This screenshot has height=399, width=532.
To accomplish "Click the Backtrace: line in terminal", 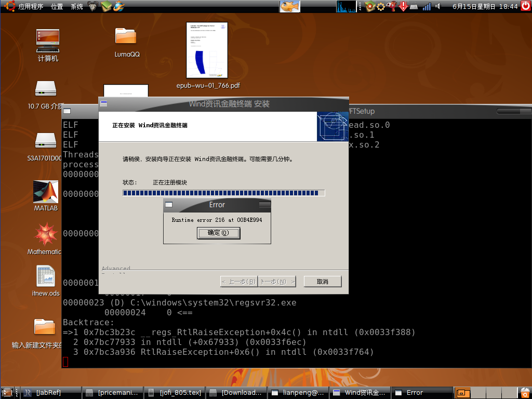I will (x=88, y=322).
